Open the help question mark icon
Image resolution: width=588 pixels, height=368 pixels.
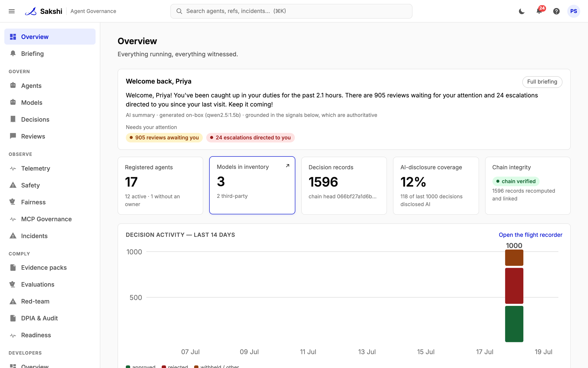coord(556,11)
